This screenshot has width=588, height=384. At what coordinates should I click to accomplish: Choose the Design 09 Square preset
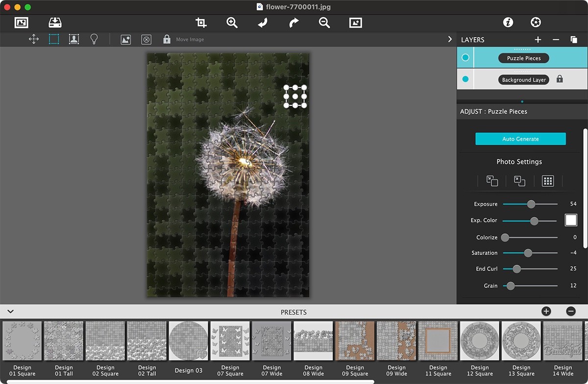pyautogui.click(x=355, y=340)
